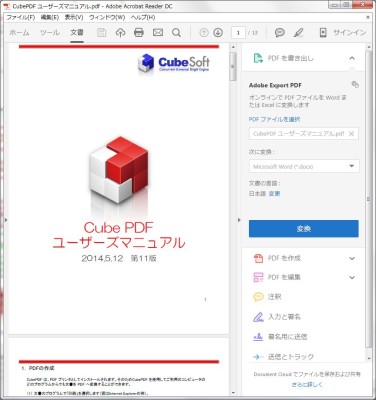
Task: Expand the PDF を編集 chevron
Action: (352, 277)
